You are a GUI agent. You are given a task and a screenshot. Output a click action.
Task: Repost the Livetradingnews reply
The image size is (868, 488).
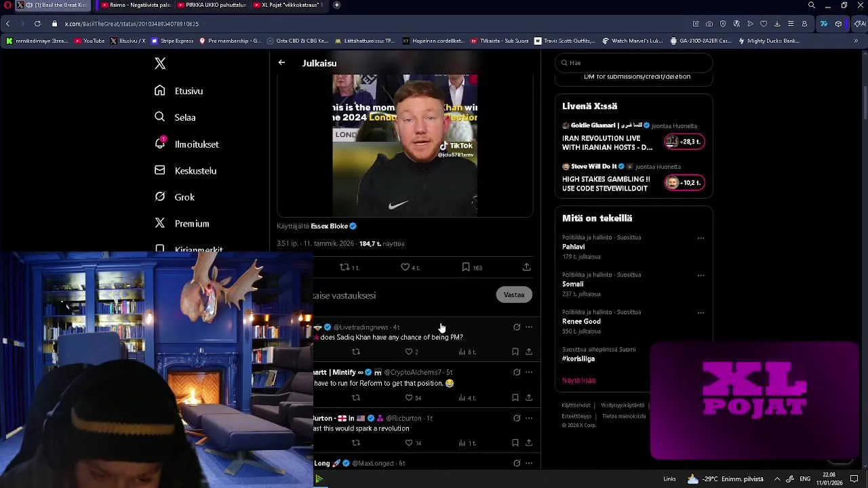click(x=356, y=352)
